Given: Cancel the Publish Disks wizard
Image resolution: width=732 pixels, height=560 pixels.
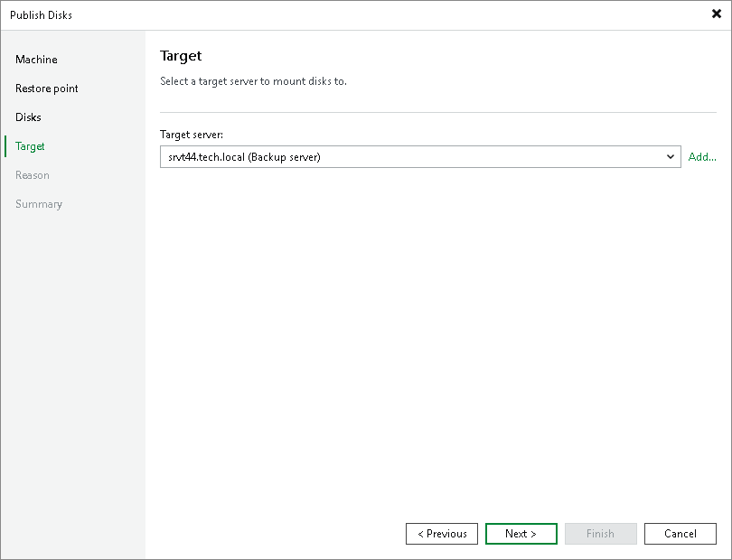Looking at the screenshot, I should click(680, 534).
